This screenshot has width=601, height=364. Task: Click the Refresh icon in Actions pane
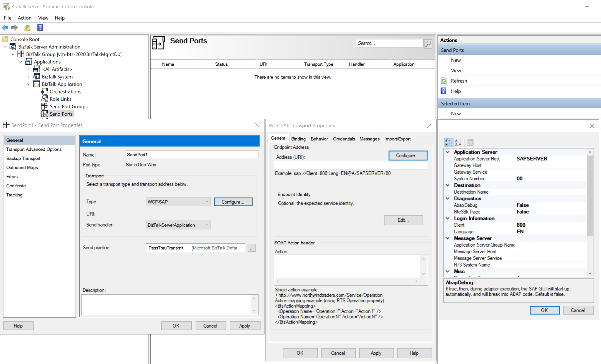[x=444, y=81]
